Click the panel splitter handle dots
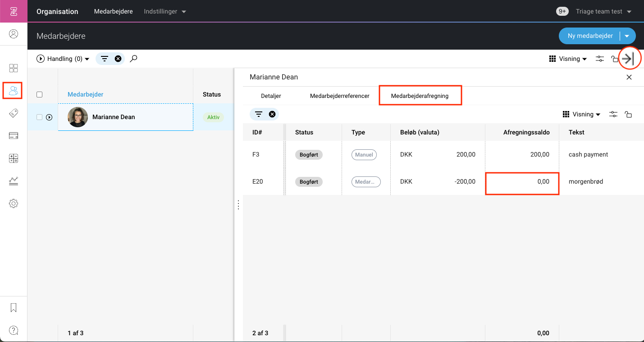Image resolution: width=644 pixels, height=342 pixels. (238, 205)
